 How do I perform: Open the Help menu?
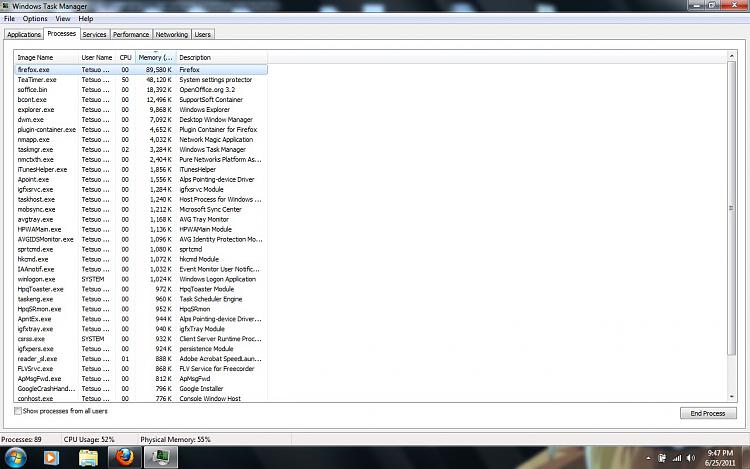(86, 19)
